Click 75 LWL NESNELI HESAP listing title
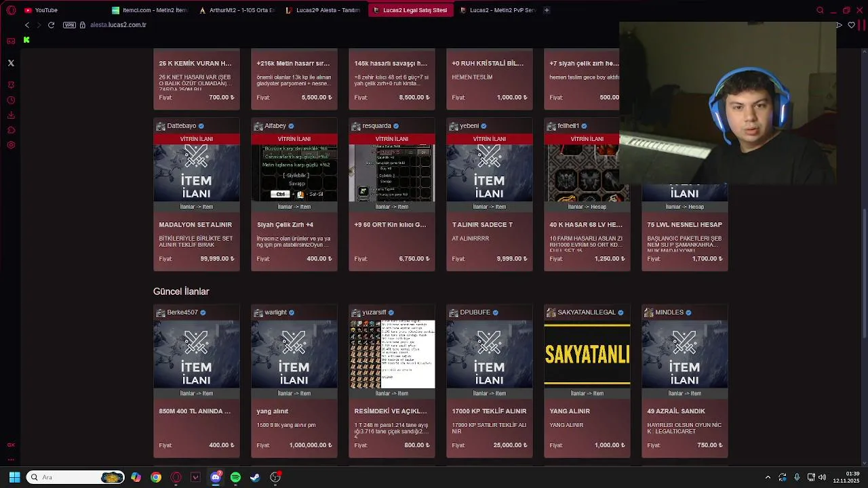This screenshot has height=488, width=868. pyautogui.click(x=684, y=225)
